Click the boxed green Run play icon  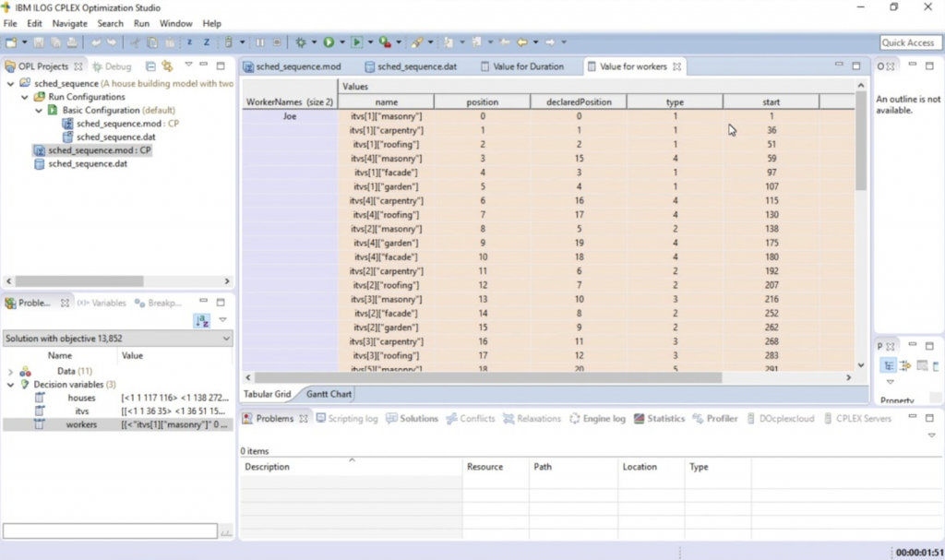357,42
